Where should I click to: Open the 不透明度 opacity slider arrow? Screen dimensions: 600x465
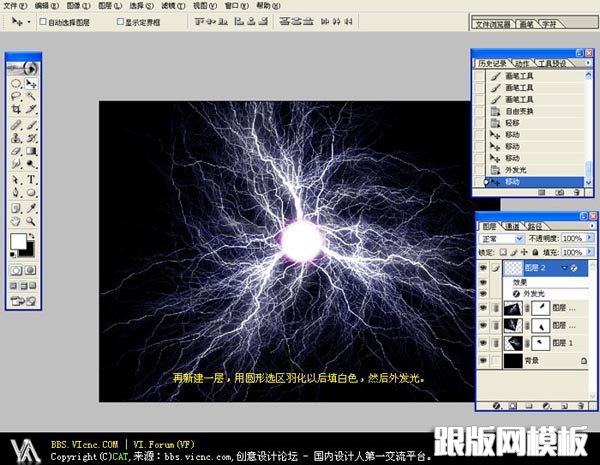(590, 238)
